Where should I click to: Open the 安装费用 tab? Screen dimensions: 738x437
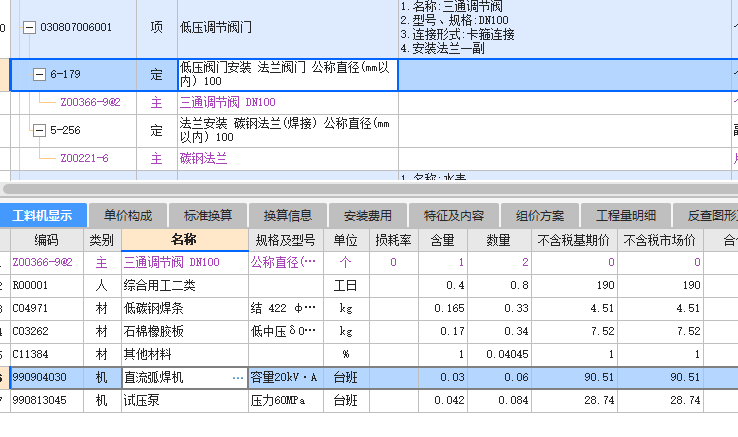click(x=368, y=216)
